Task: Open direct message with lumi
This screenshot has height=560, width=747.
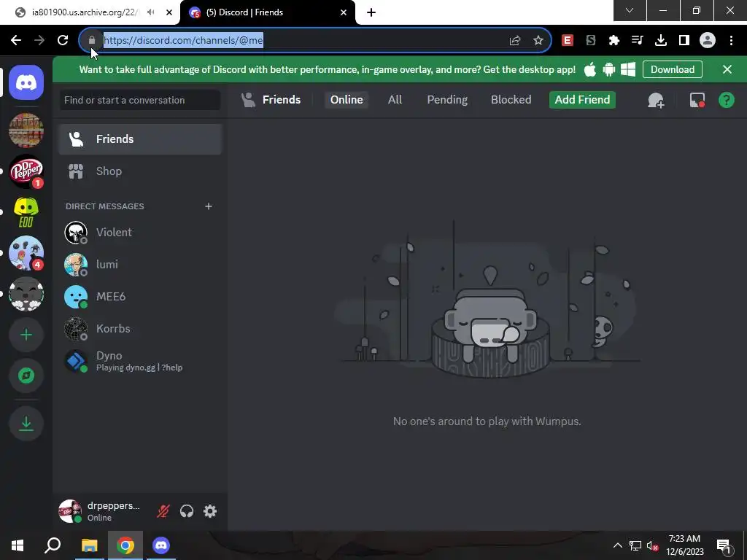Action: [x=140, y=264]
